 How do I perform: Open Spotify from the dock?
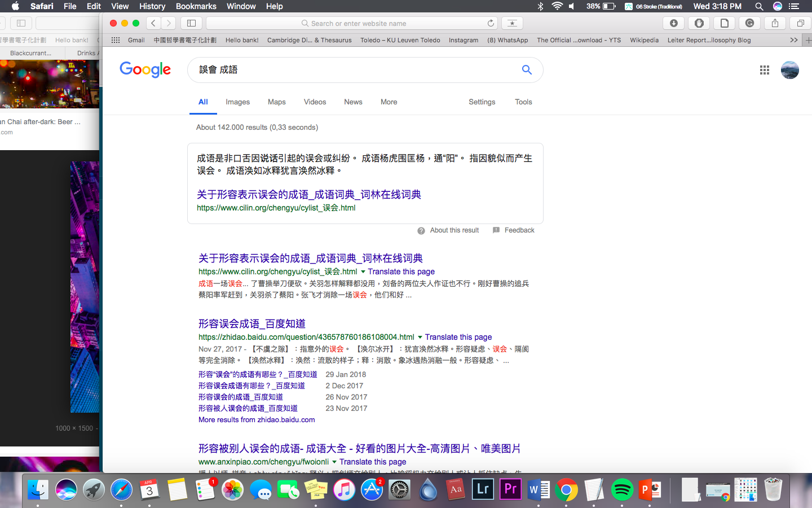(x=622, y=489)
